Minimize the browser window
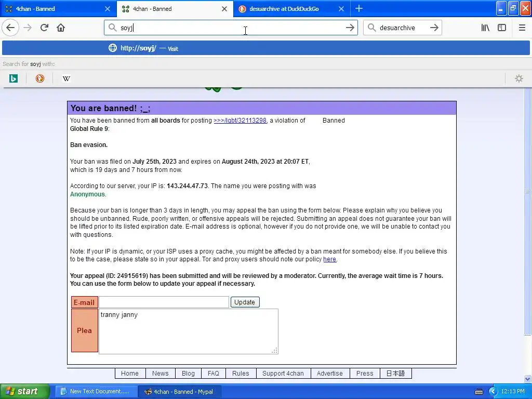 tap(501, 8)
